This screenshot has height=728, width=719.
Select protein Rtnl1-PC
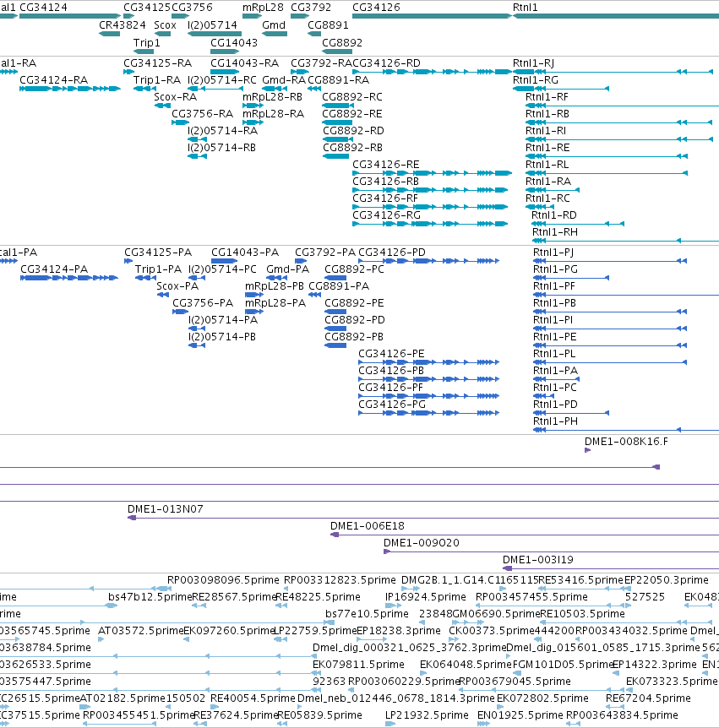tap(554, 387)
